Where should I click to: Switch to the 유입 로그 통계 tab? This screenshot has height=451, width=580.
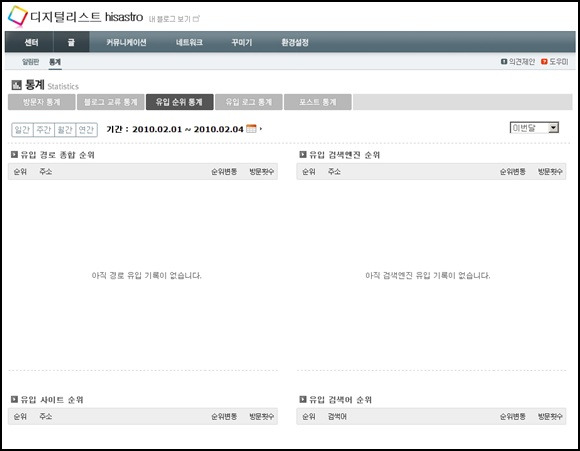[x=249, y=102]
